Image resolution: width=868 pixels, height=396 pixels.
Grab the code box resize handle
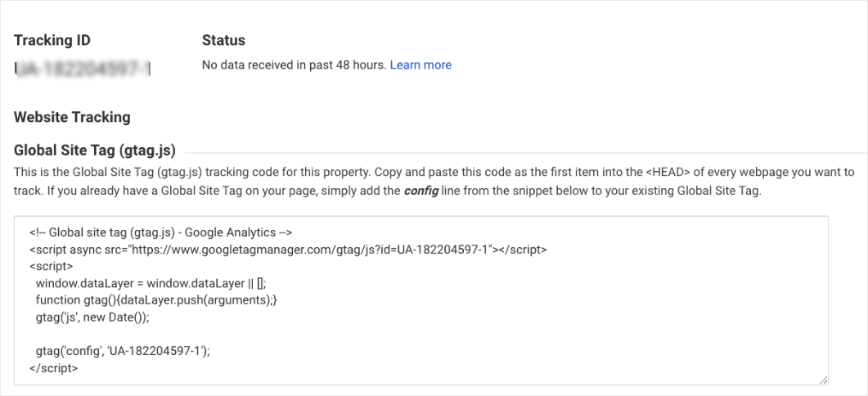click(822, 379)
